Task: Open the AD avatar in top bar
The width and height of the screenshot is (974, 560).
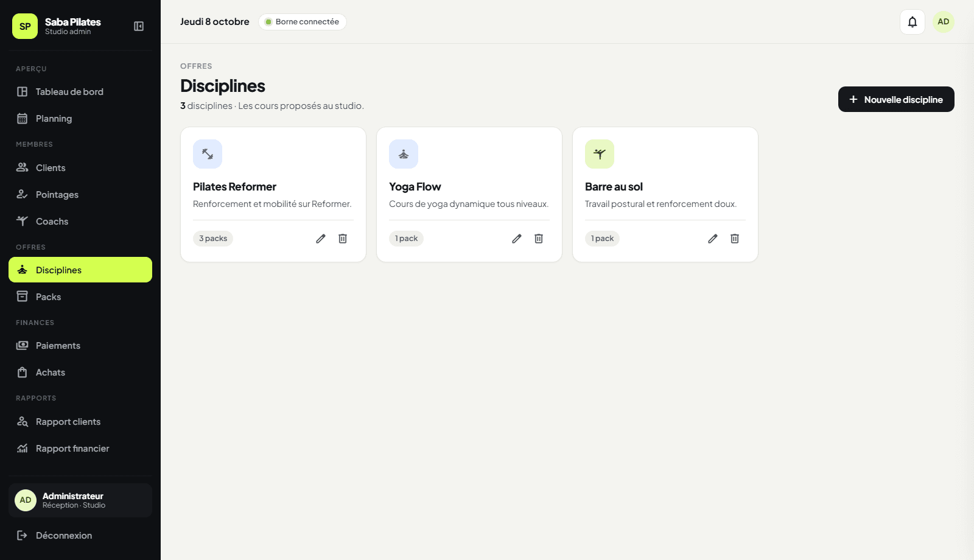Action: pyautogui.click(x=944, y=22)
